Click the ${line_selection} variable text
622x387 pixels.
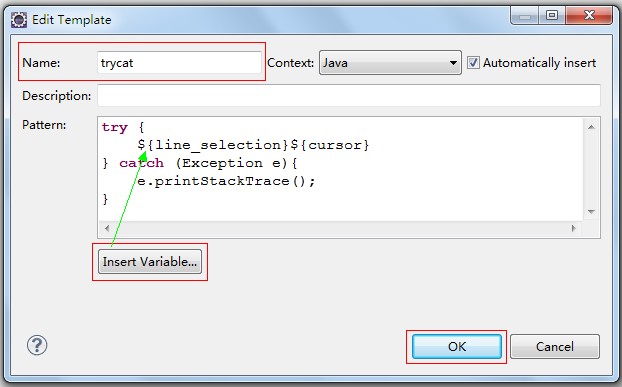click(213, 145)
